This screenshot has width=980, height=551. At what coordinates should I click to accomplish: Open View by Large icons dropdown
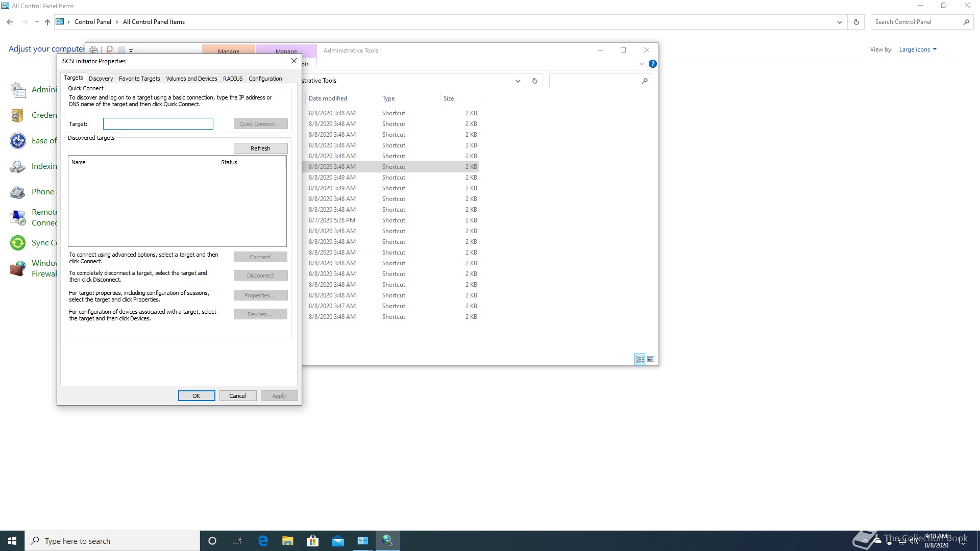pyautogui.click(x=918, y=49)
